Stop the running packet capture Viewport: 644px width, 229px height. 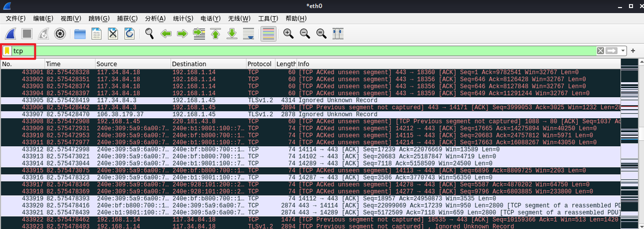tap(27, 34)
